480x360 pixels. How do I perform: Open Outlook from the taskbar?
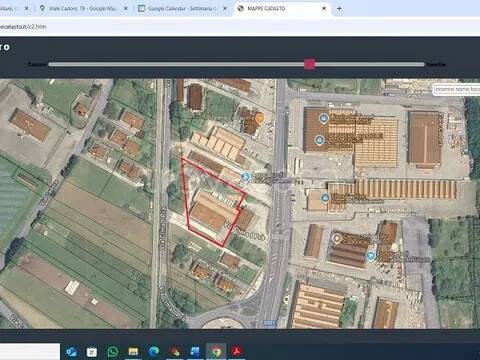coord(71,352)
